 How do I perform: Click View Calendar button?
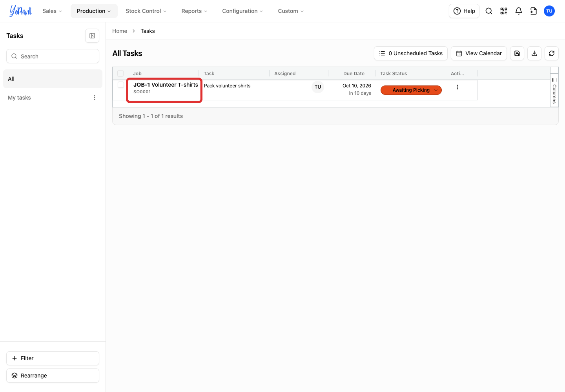(479, 53)
